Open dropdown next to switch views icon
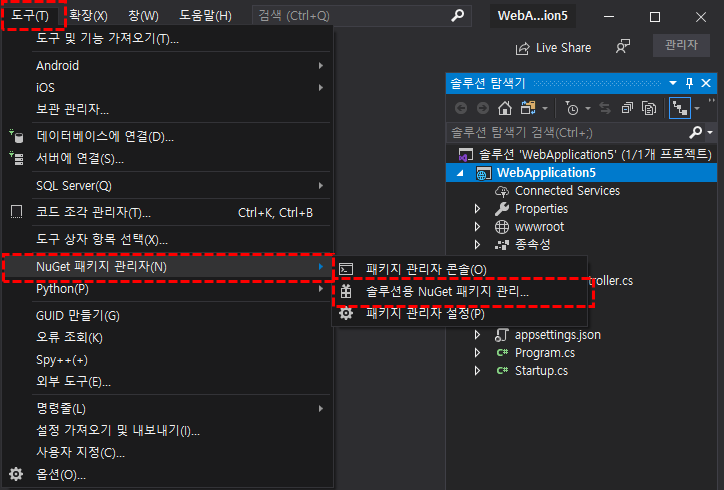 point(545,109)
